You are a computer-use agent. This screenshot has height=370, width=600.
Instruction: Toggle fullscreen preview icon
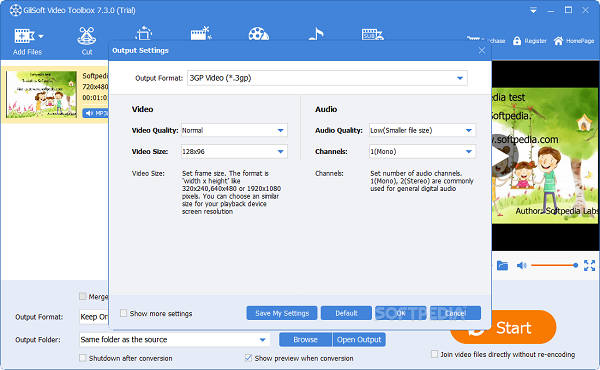point(589,265)
